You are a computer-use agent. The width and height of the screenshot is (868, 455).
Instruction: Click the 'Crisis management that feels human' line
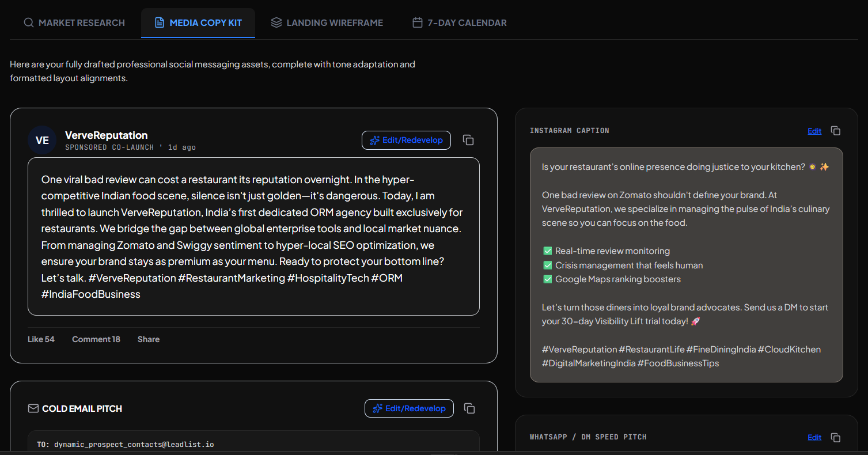623,265
